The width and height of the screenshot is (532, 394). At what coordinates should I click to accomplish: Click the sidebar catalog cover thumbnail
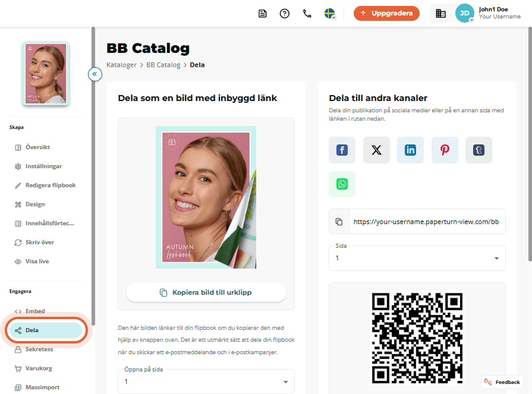[46, 74]
